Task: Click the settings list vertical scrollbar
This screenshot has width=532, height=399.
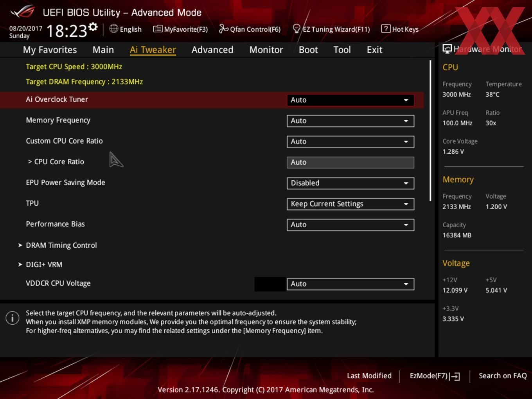Action: (430, 130)
